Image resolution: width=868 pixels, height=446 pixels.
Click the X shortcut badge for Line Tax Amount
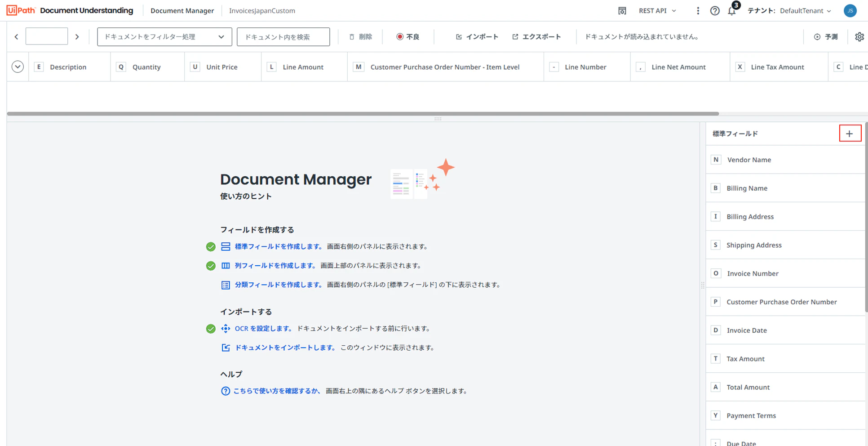tap(740, 67)
